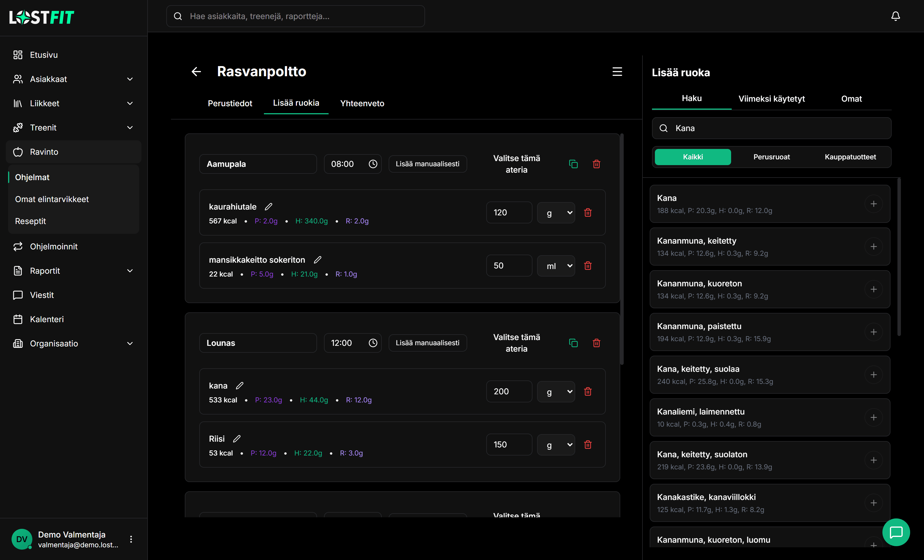The height and width of the screenshot is (560, 924).
Task: Delete the Riisi row
Action: click(x=588, y=445)
